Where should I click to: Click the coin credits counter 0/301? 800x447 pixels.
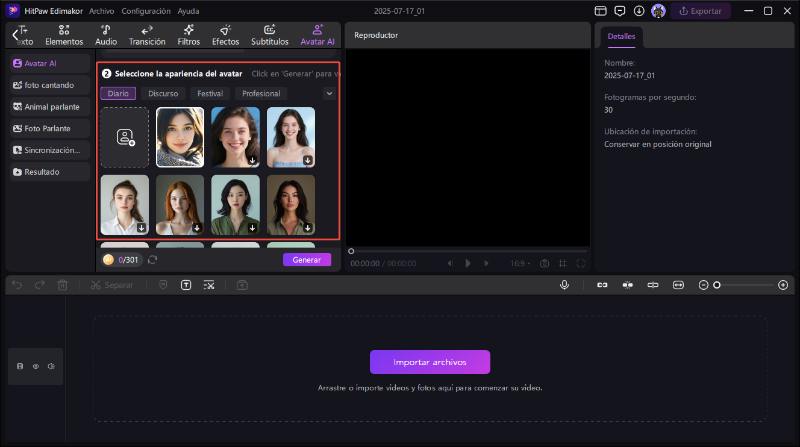121,260
